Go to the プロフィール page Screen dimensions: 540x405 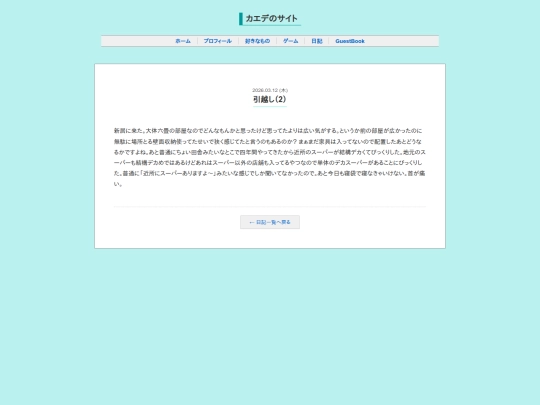218,41
